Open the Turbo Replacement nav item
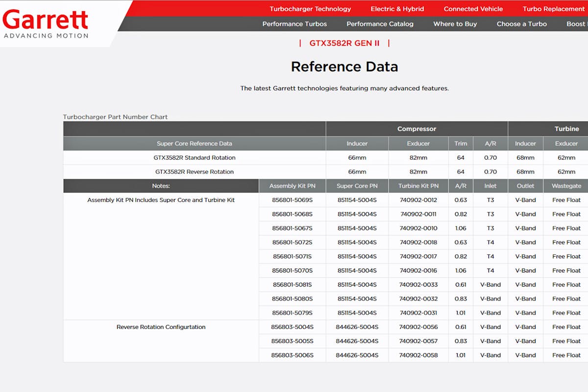 click(553, 9)
